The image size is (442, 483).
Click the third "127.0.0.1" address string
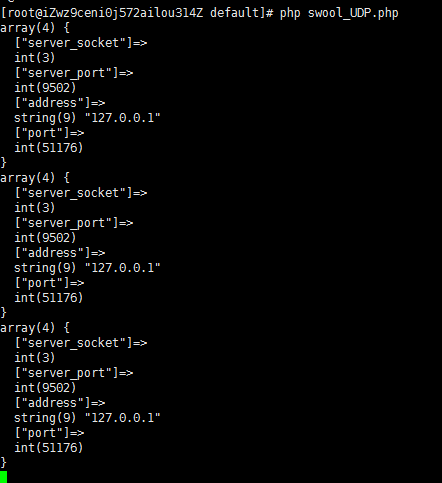(123, 418)
